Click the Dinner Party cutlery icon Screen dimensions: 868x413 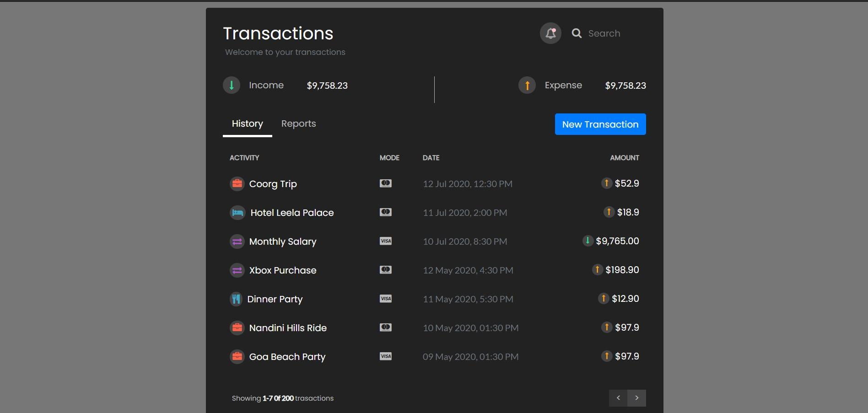click(x=236, y=299)
